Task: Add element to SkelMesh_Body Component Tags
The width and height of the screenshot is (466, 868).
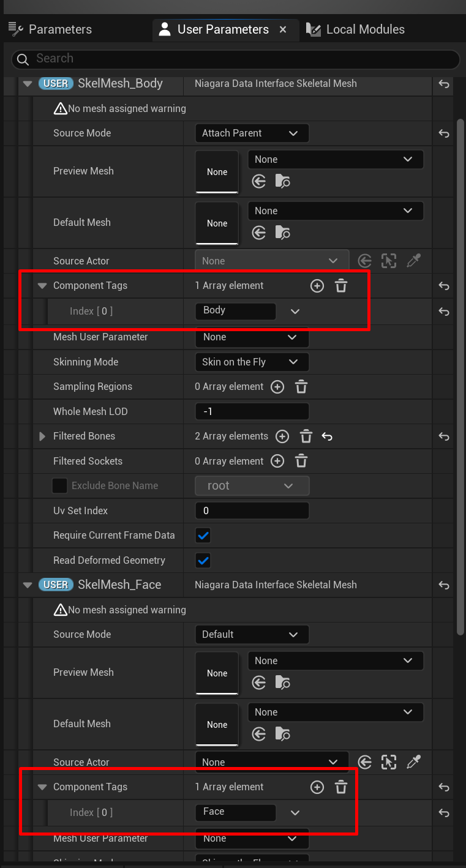Action: tap(317, 286)
